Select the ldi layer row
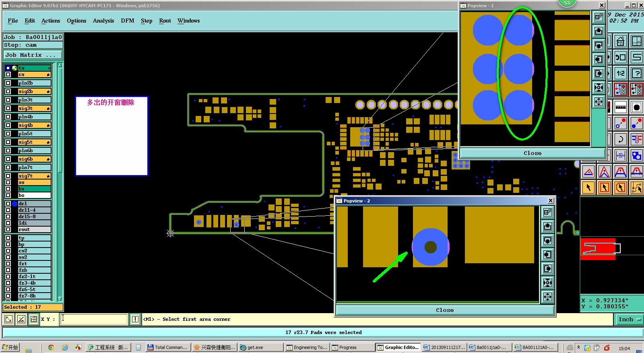Viewport: 644px width, 353px height. [34, 223]
